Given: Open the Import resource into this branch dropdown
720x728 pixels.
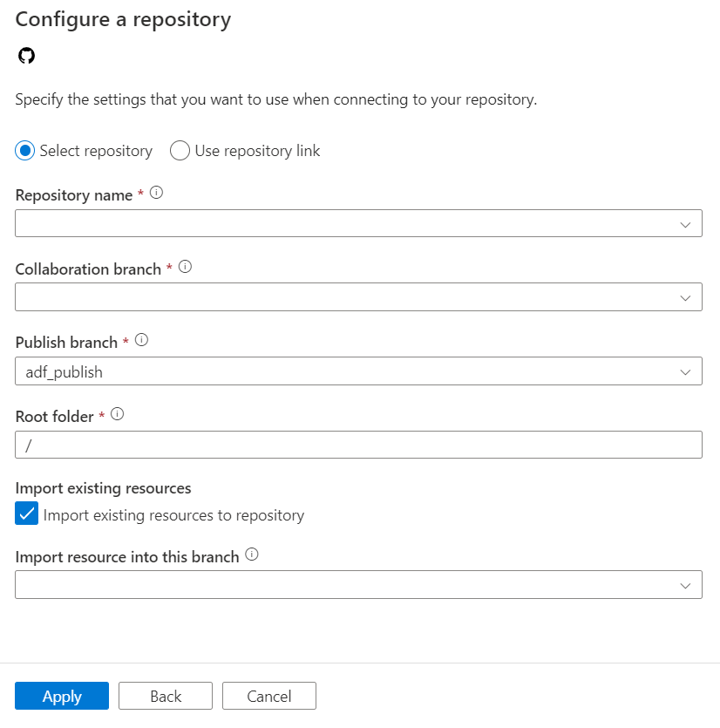Looking at the screenshot, I should coord(686,584).
